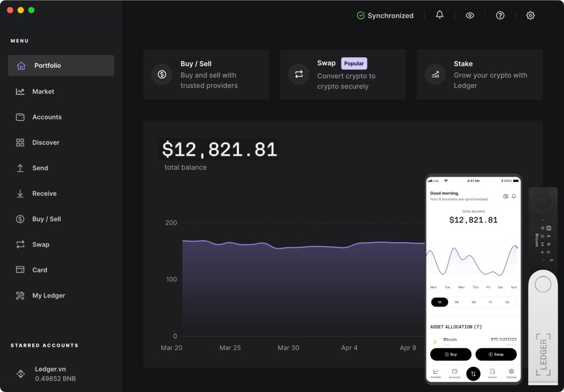Click the 100 value on the chart axis
The width and height of the screenshot is (564, 392).
pyautogui.click(x=171, y=279)
